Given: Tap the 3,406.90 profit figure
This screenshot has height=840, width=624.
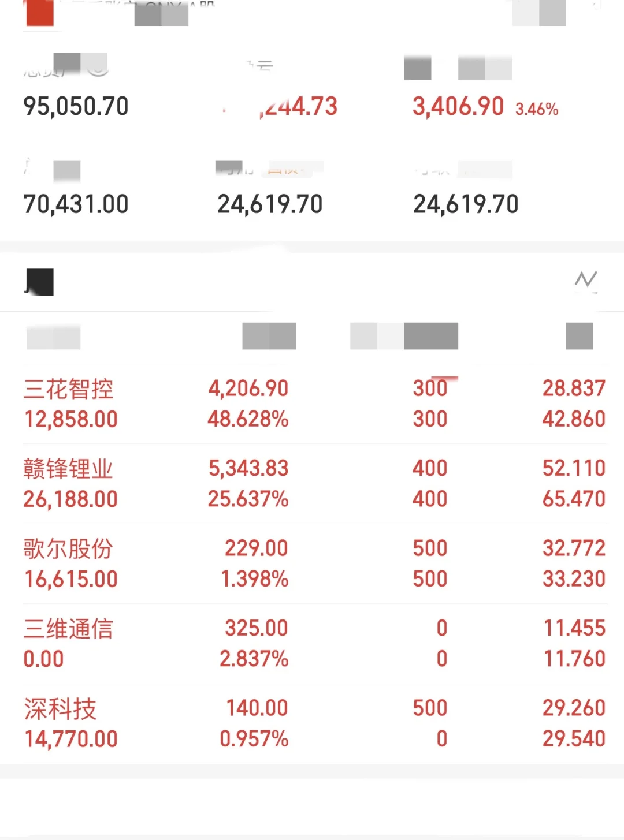Looking at the screenshot, I should pyautogui.click(x=458, y=106).
